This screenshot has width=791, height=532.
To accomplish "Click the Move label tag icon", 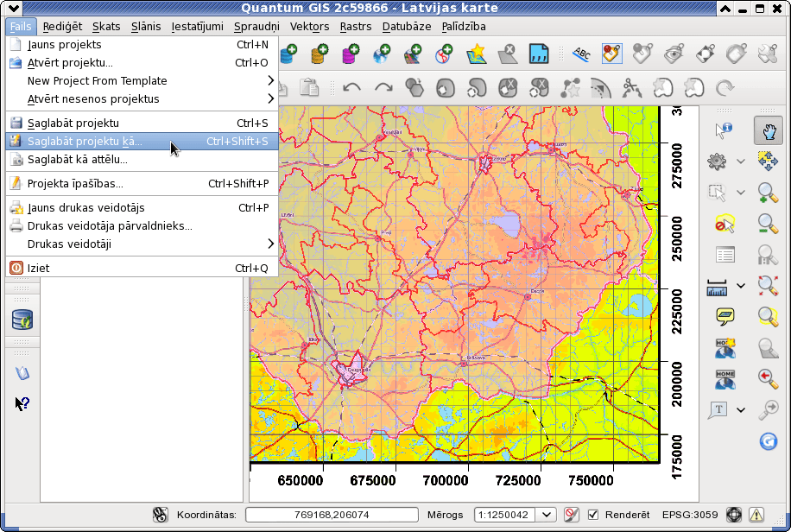I will pos(706,54).
